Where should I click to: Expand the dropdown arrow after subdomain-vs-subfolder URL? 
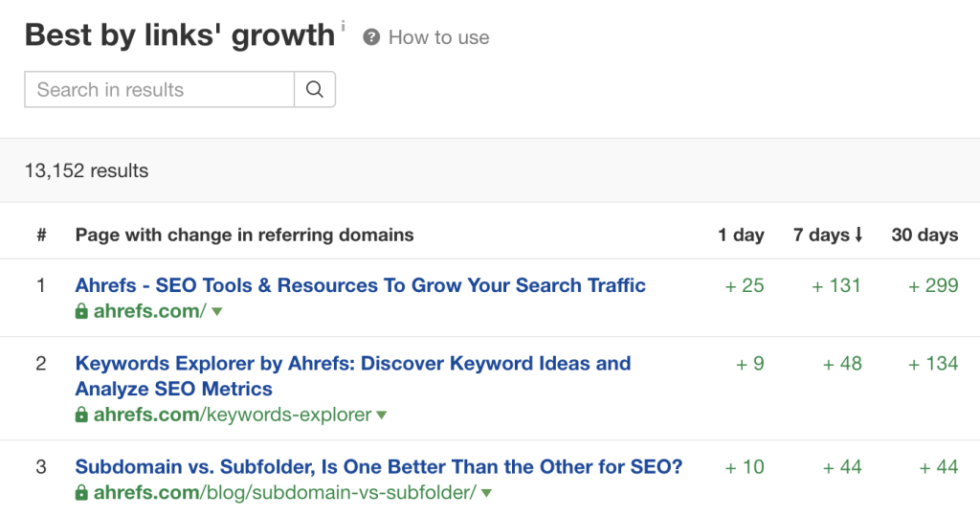click(486, 494)
